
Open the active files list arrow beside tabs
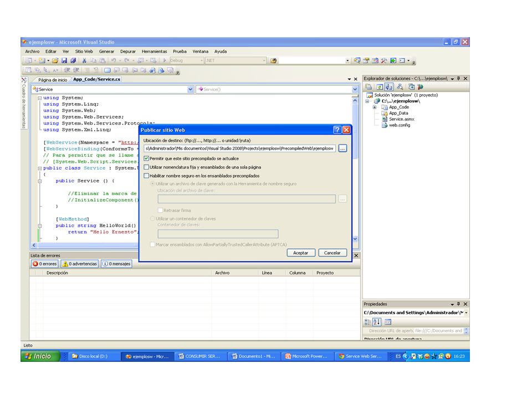click(x=350, y=79)
